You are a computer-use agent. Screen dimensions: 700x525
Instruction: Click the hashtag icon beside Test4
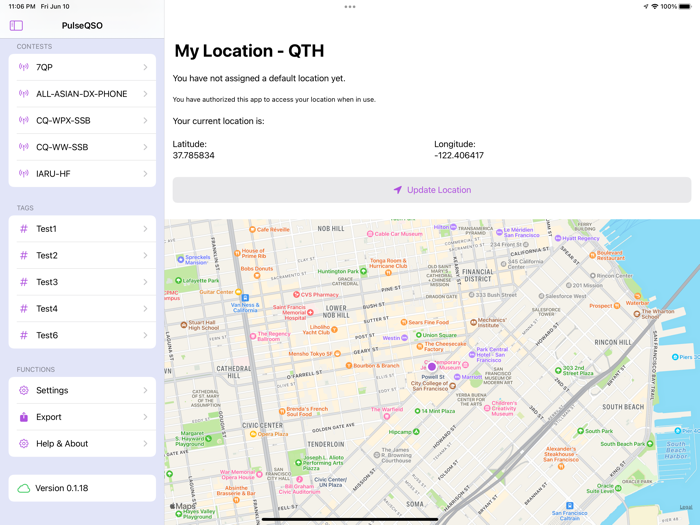pyautogui.click(x=24, y=308)
